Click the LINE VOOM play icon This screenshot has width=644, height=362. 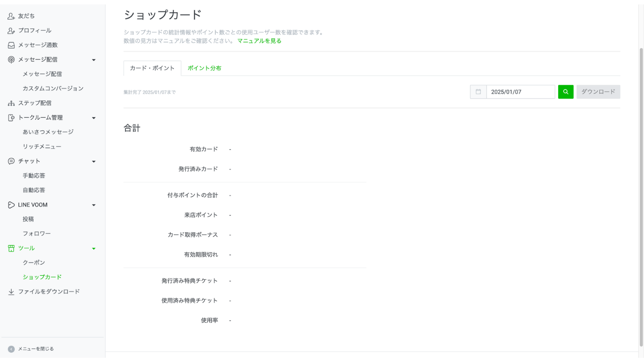point(11,205)
